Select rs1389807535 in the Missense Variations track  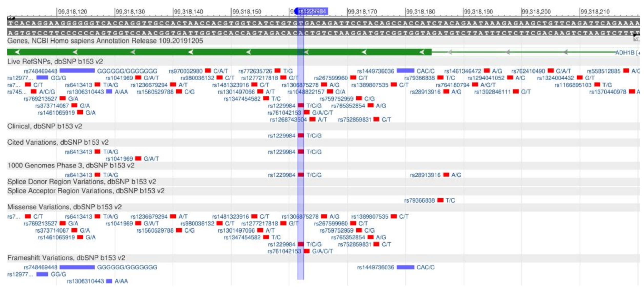pyautogui.click(x=380, y=217)
